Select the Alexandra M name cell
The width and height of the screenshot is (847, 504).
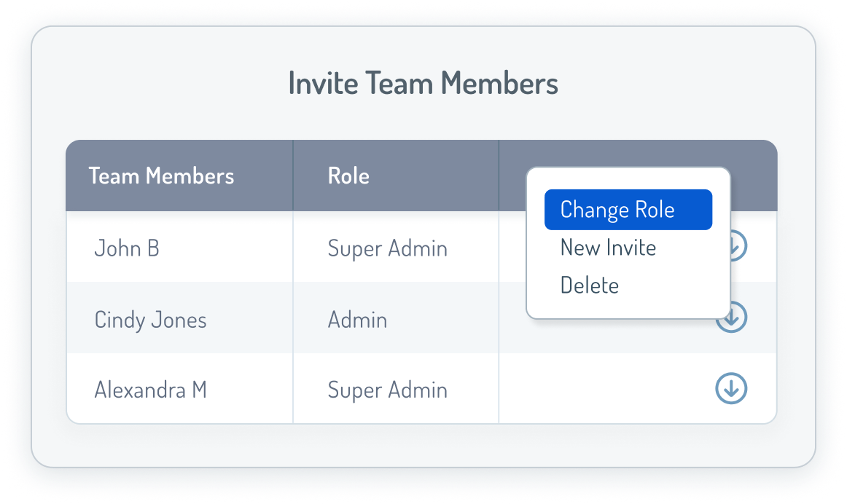[x=150, y=390]
